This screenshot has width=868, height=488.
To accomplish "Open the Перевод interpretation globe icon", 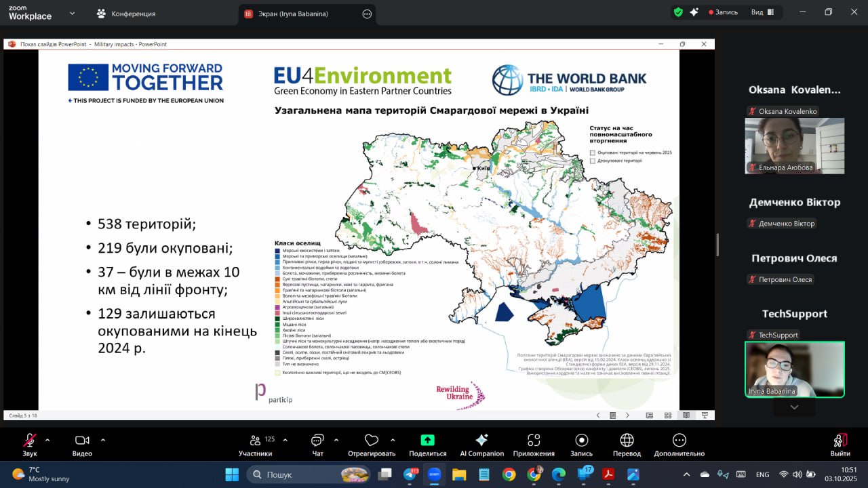I will (627, 441).
